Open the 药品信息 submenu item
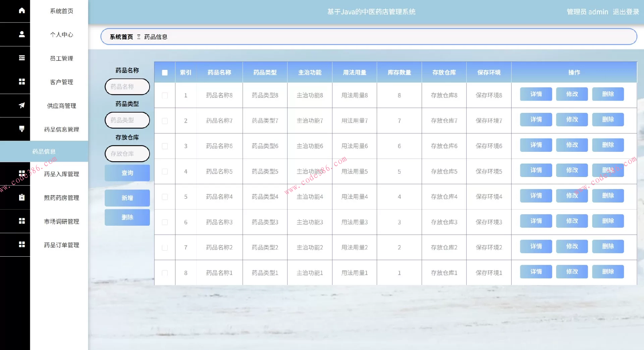 (44, 151)
